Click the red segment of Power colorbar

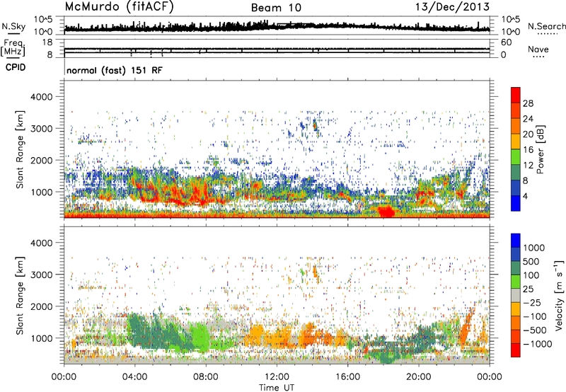click(x=516, y=96)
